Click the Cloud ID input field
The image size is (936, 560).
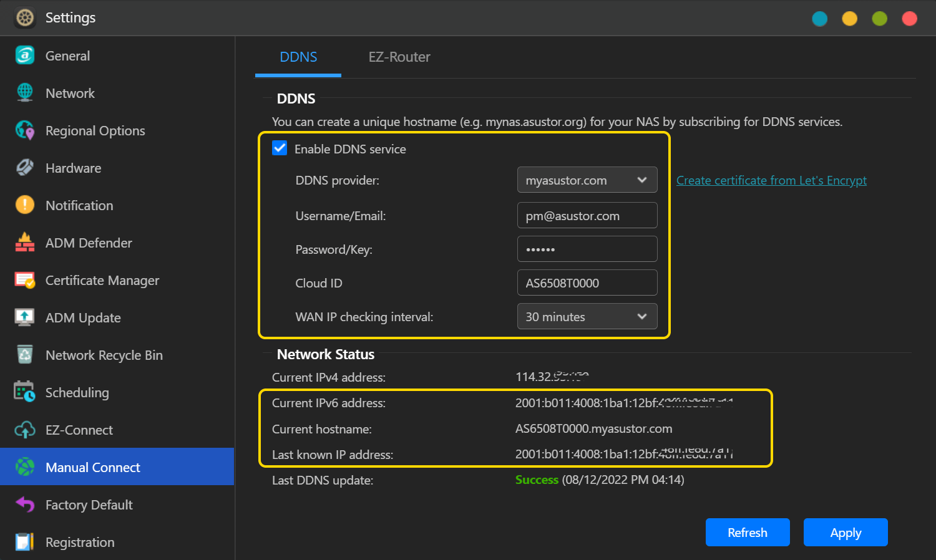point(587,283)
